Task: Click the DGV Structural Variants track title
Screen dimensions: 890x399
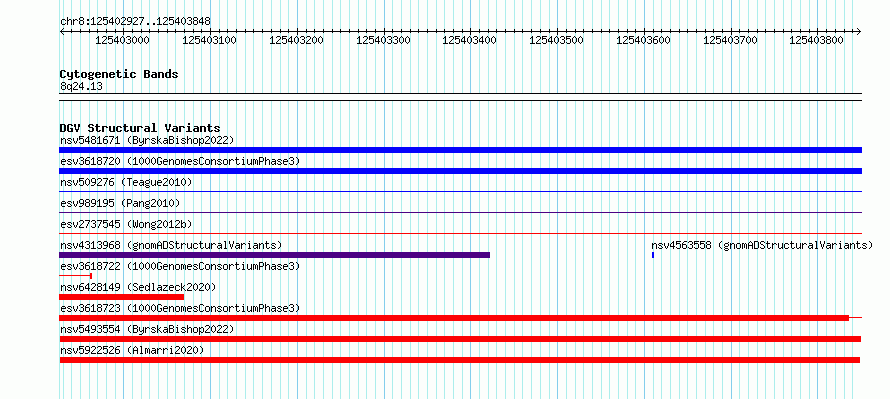Action: (140, 128)
